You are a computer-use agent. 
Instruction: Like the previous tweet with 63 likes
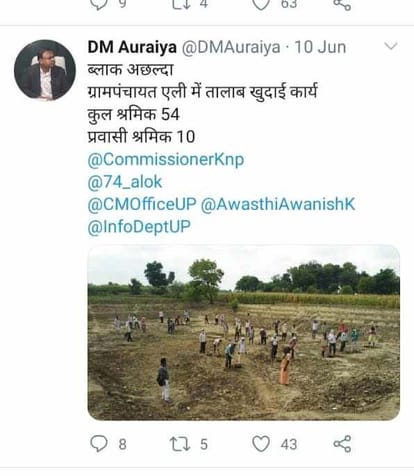[x=261, y=5]
